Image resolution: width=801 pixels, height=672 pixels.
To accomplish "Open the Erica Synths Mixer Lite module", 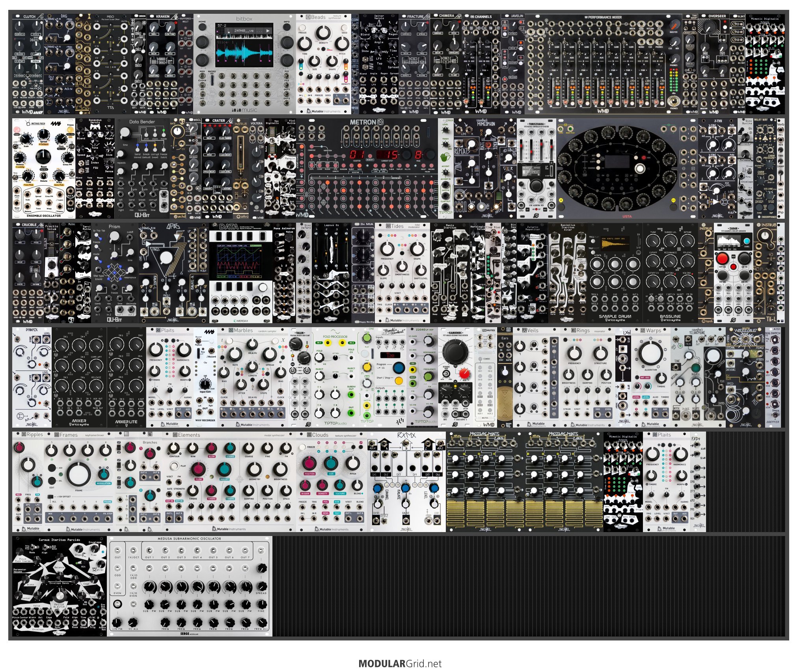I will click(127, 377).
